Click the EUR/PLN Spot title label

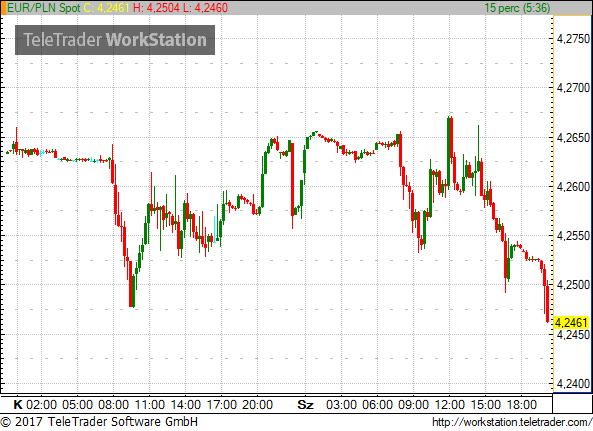[x=43, y=8]
